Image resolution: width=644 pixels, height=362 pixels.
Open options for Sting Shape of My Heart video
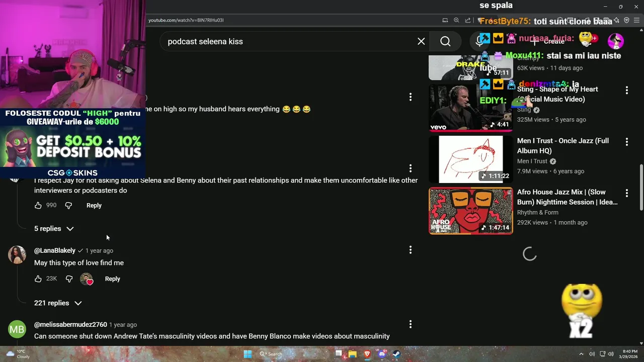click(627, 90)
